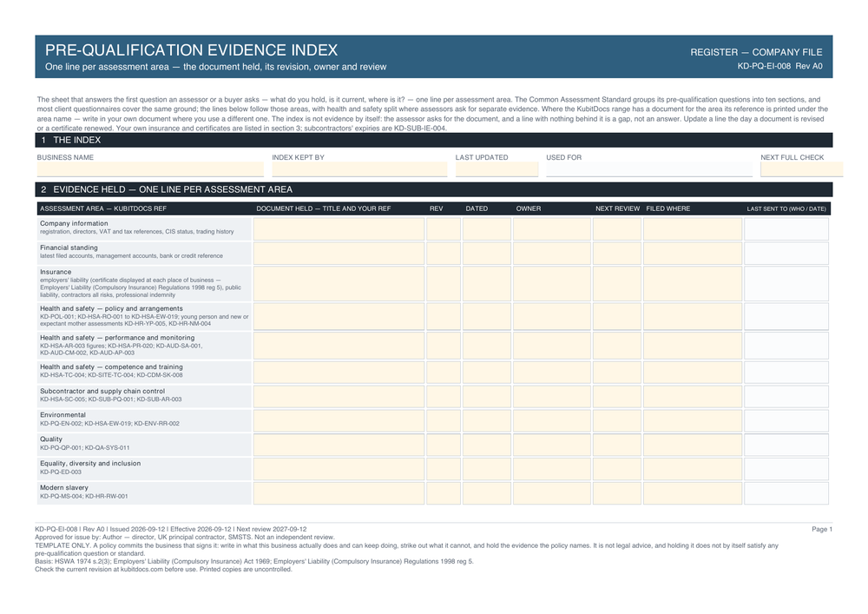868x614 pixels.
Task: Click Document Held cell for Company information
Action: click(x=339, y=228)
